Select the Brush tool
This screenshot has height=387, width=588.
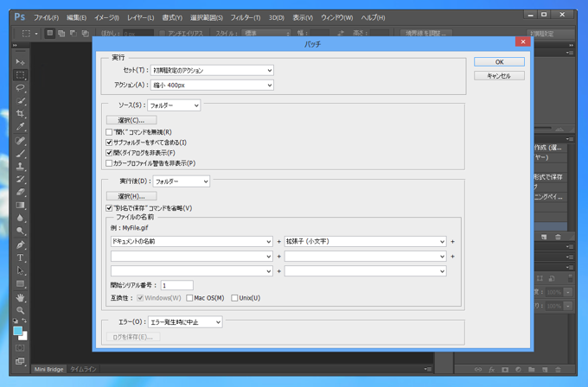pyautogui.click(x=20, y=153)
